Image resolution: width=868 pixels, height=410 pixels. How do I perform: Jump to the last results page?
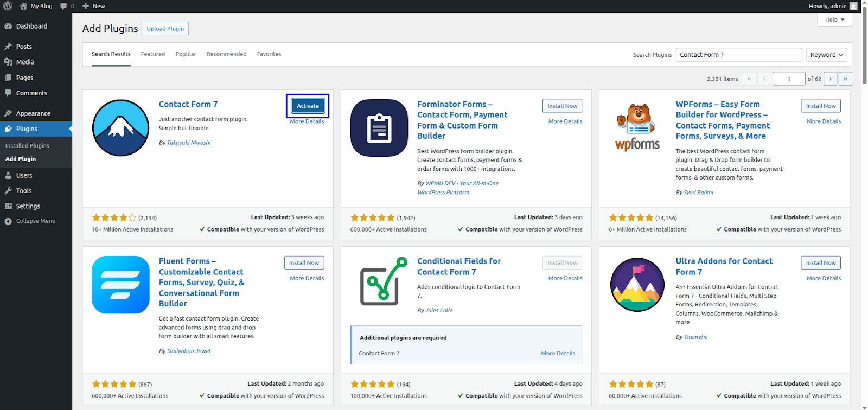845,79
